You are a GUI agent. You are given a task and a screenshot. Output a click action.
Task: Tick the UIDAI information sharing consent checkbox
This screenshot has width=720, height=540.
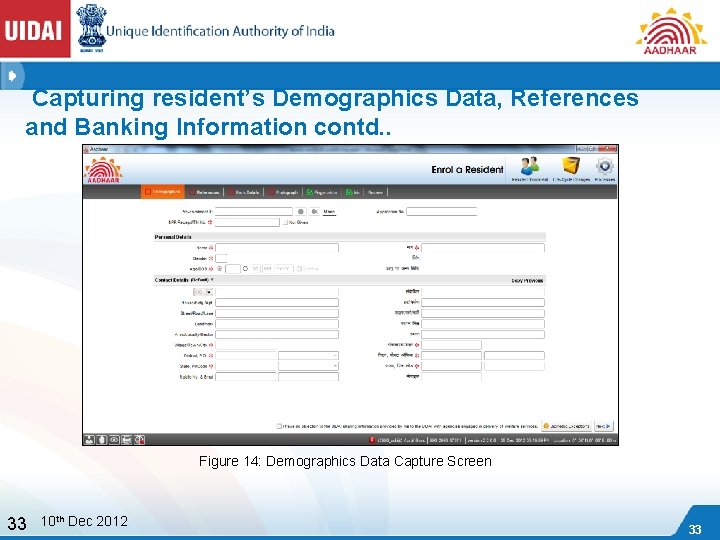pos(279,426)
